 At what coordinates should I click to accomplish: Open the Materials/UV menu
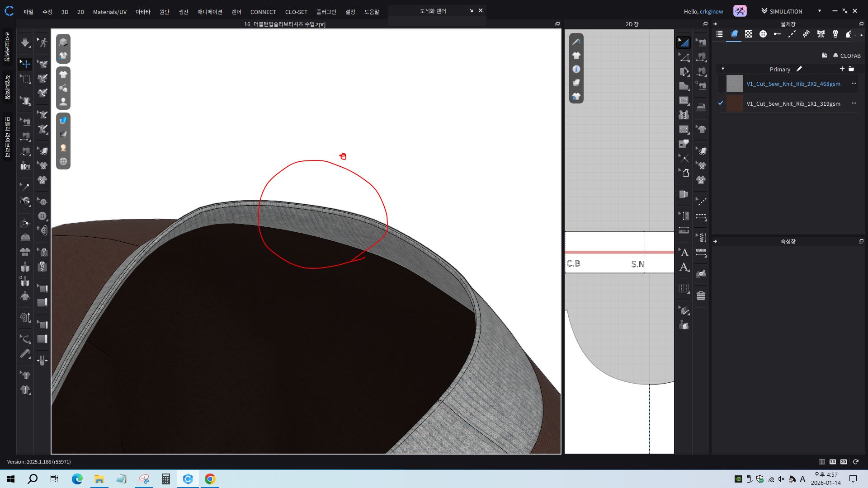pyautogui.click(x=109, y=12)
